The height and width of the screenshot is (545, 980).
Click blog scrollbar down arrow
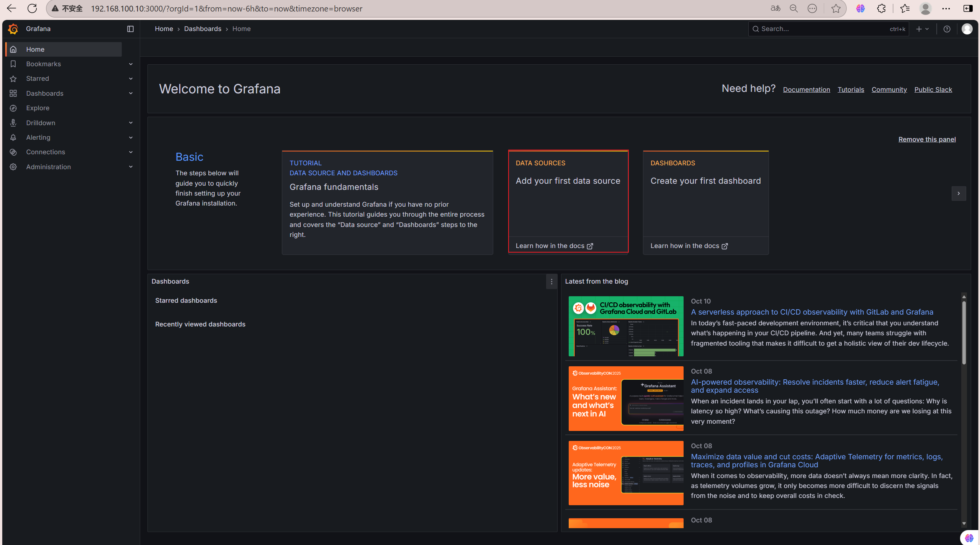964,523
